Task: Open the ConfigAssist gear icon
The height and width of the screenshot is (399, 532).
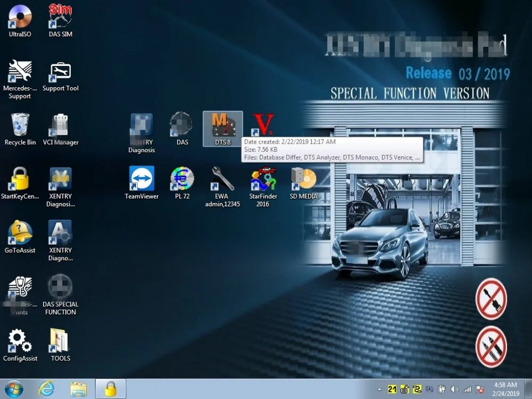Action: click(x=20, y=342)
